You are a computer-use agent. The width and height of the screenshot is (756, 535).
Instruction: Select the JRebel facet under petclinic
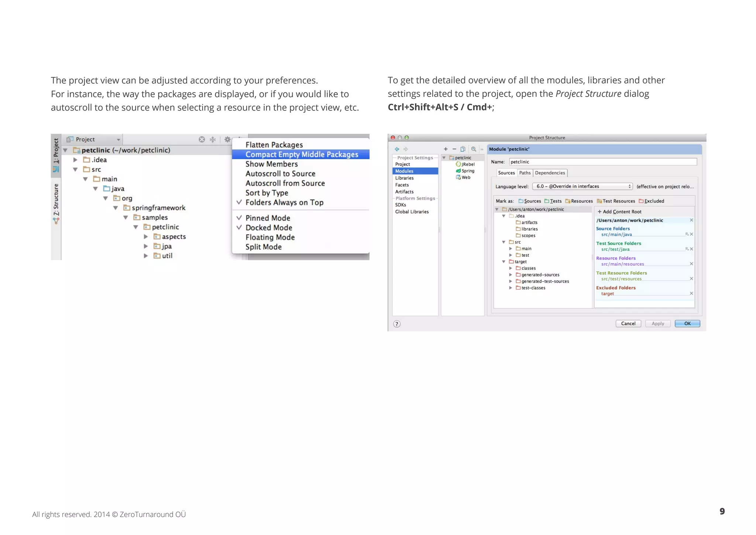pos(465,164)
